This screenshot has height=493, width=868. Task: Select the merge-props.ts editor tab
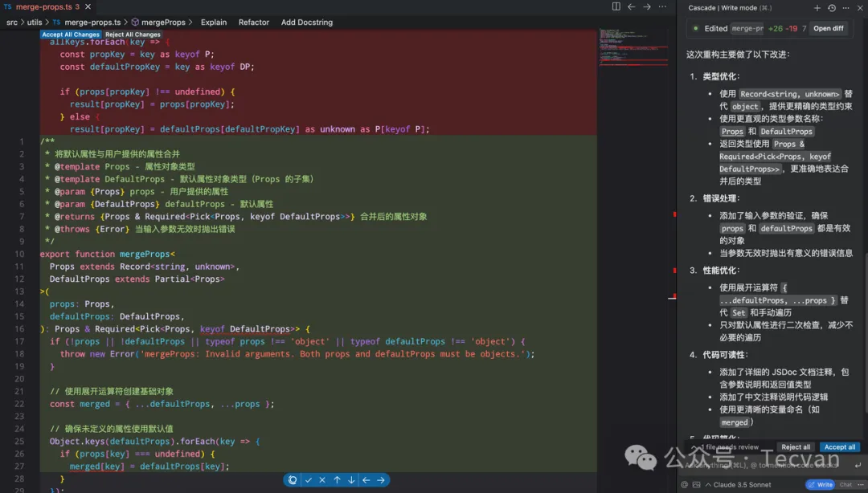[x=45, y=6]
